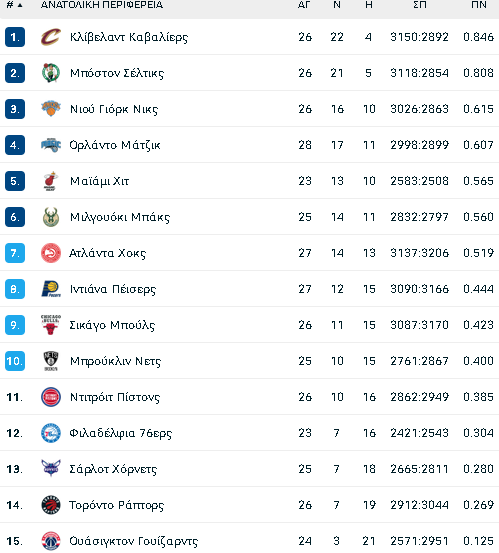Click the Indiana Pacers logo
499x553 pixels.
pyautogui.click(x=51, y=289)
